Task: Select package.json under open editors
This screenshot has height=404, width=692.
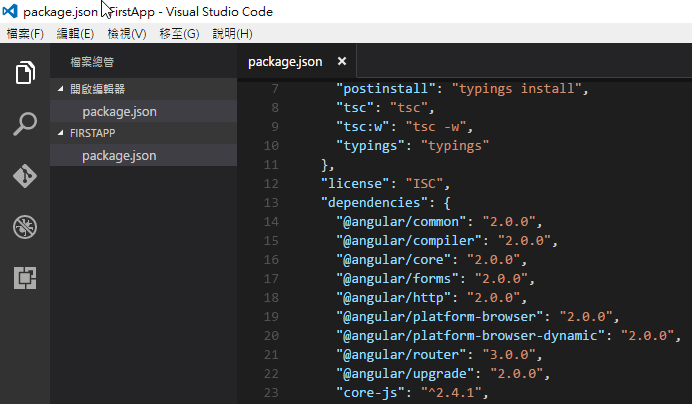Action: 143,111
